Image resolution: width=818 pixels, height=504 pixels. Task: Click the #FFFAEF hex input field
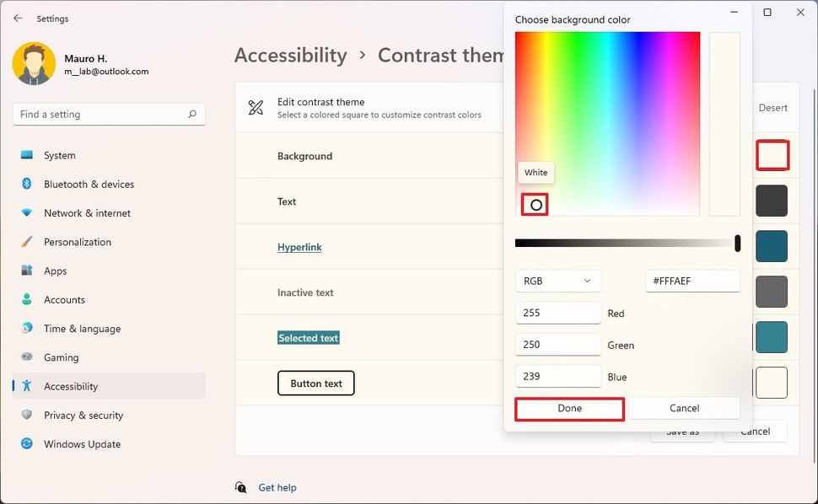click(x=692, y=281)
